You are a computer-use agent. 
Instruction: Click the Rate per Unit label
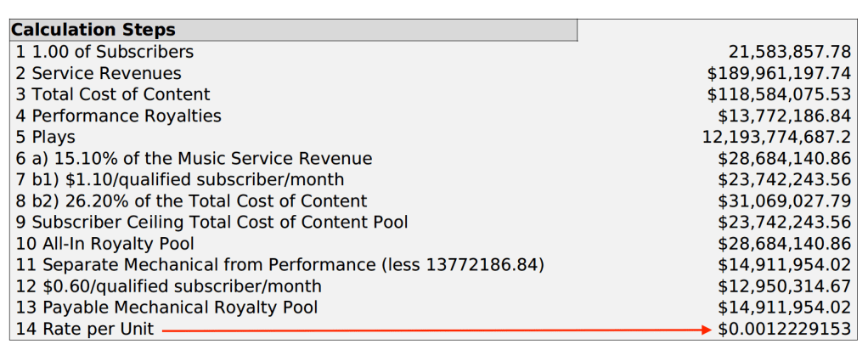click(85, 329)
